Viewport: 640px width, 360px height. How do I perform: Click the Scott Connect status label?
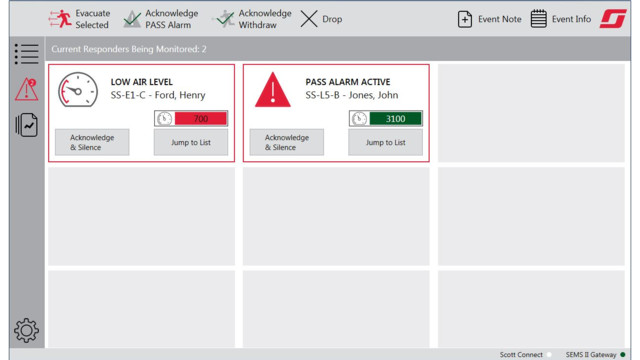point(521,355)
